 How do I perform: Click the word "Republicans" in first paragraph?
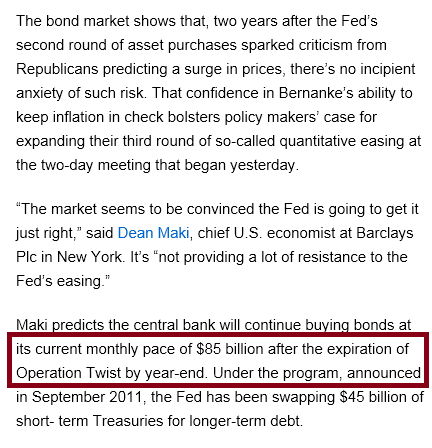(x=57, y=70)
